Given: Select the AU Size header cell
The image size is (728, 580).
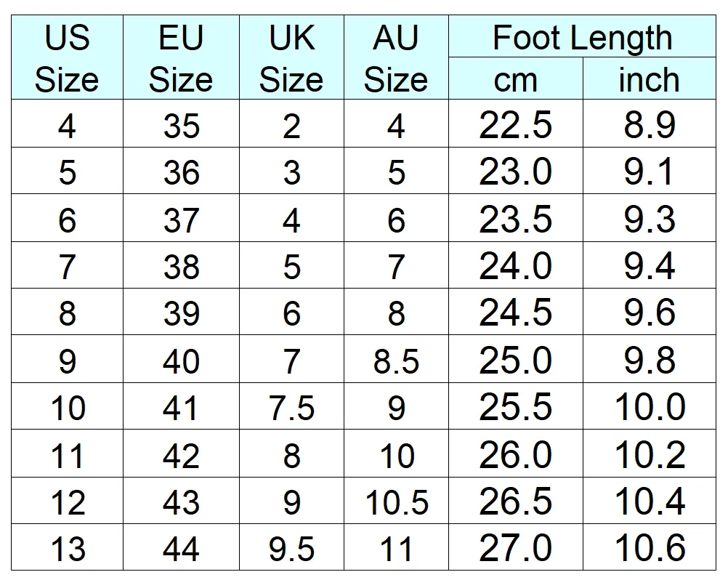Looking at the screenshot, I should point(396,57).
